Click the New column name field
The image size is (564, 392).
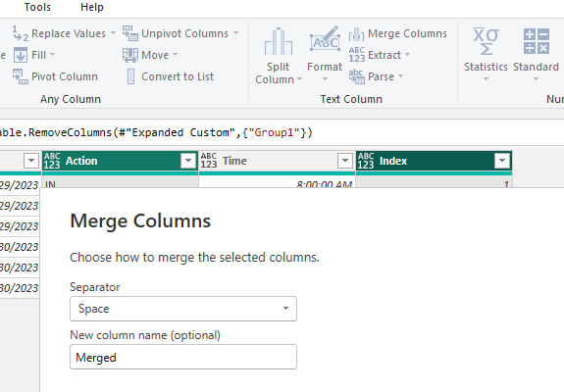(183, 357)
